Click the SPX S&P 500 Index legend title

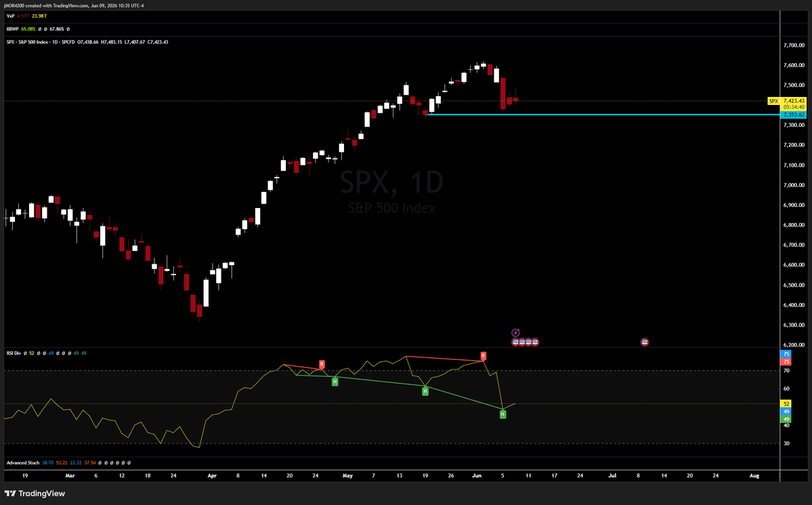click(x=41, y=42)
